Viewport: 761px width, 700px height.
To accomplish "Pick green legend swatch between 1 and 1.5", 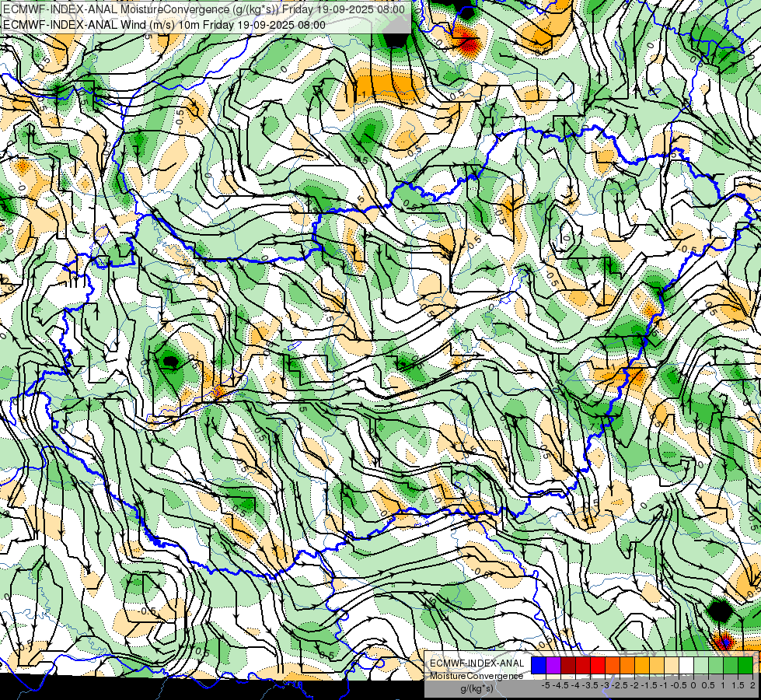I will click(731, 666).
